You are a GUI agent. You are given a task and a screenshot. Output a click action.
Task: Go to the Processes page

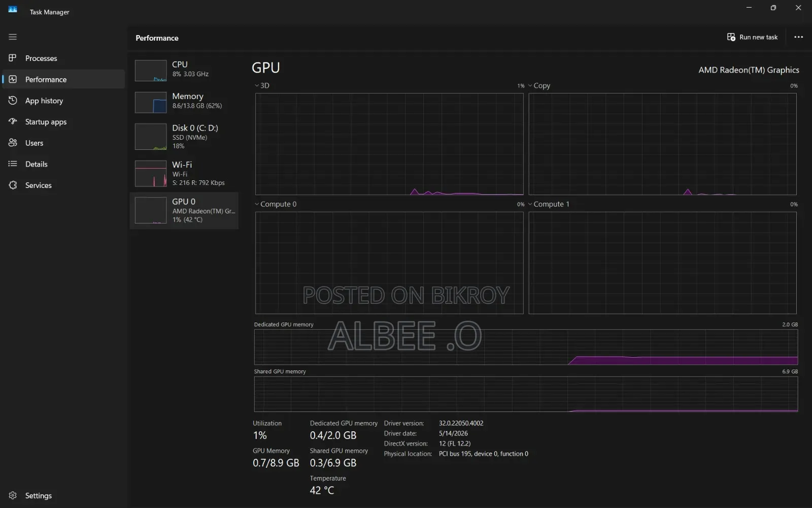coord(63,58)
